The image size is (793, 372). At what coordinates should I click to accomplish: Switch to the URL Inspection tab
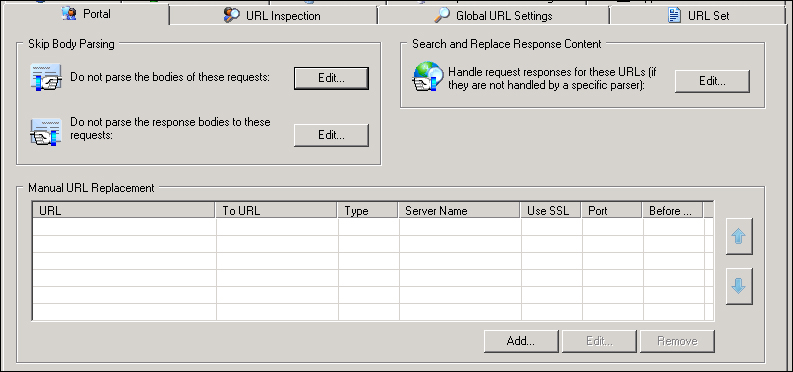(274, 16)
